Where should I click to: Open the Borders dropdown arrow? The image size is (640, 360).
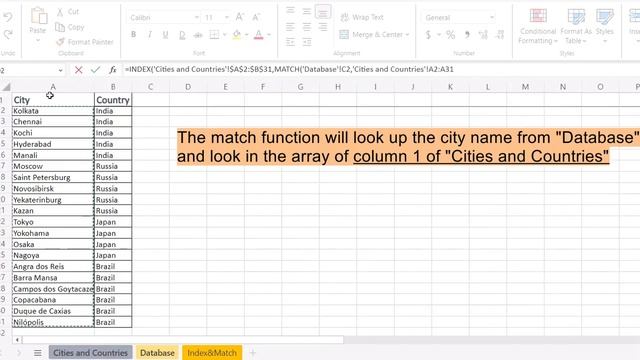pos(224,35)
